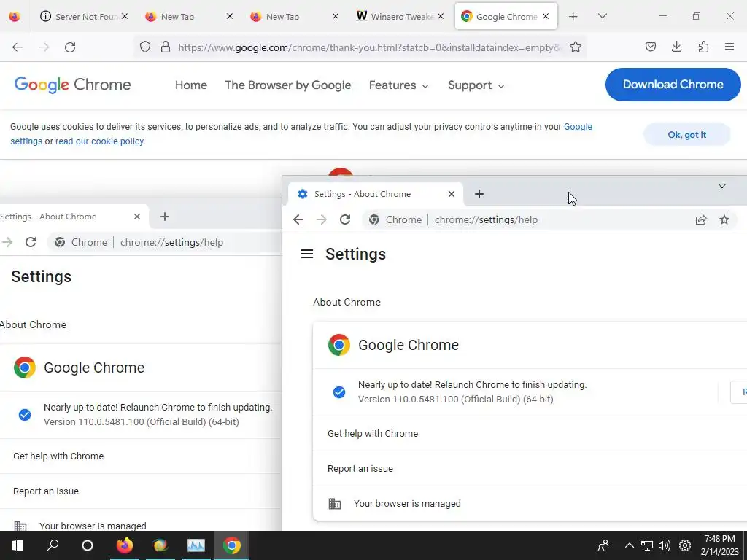Dismiss cookies with Ok, got it
The height and width of the screenshot is (560, 747).
pyautogui.click(x=686, y=135)
